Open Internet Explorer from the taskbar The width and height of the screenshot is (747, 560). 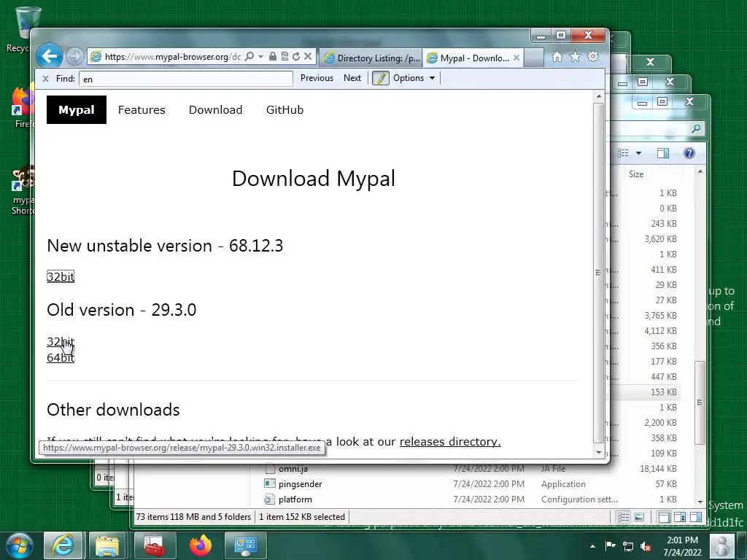(63, 545)
